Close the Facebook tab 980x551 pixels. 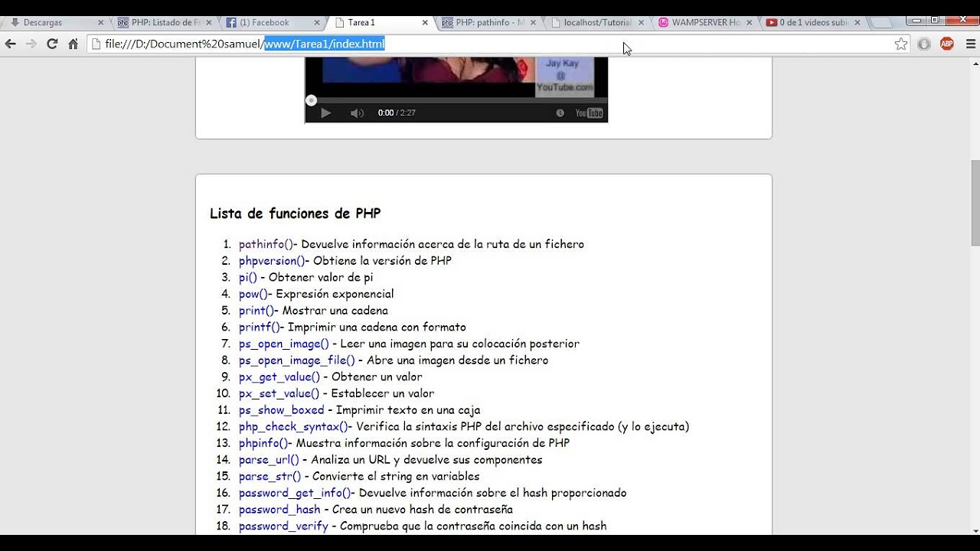coord(316,23)
